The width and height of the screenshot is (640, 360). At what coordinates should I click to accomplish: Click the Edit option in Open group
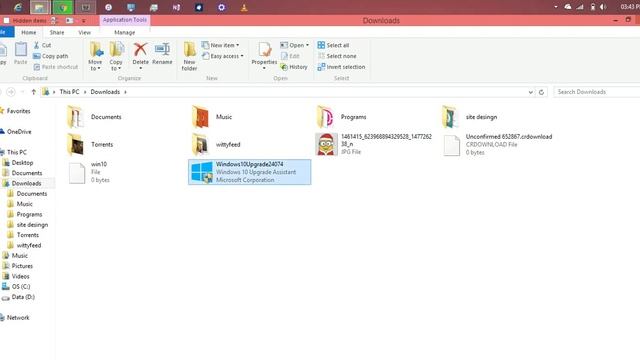pos(290,56)
